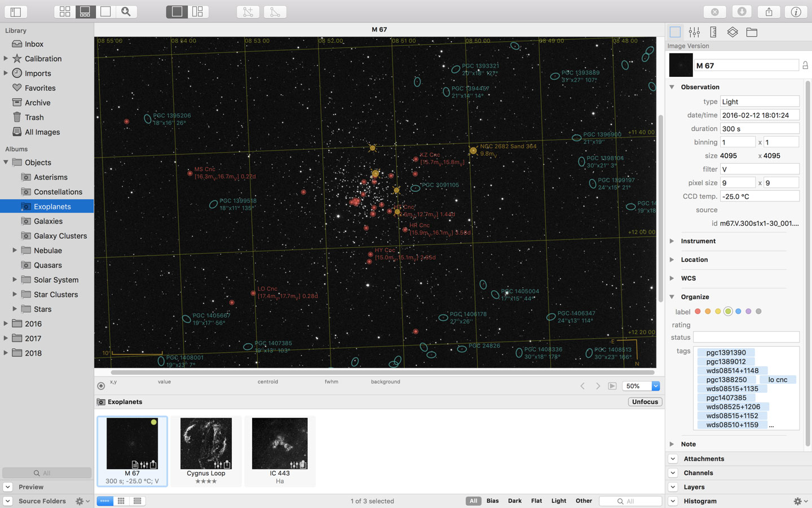Go to the previous image arrow

(x=582, y=386)
